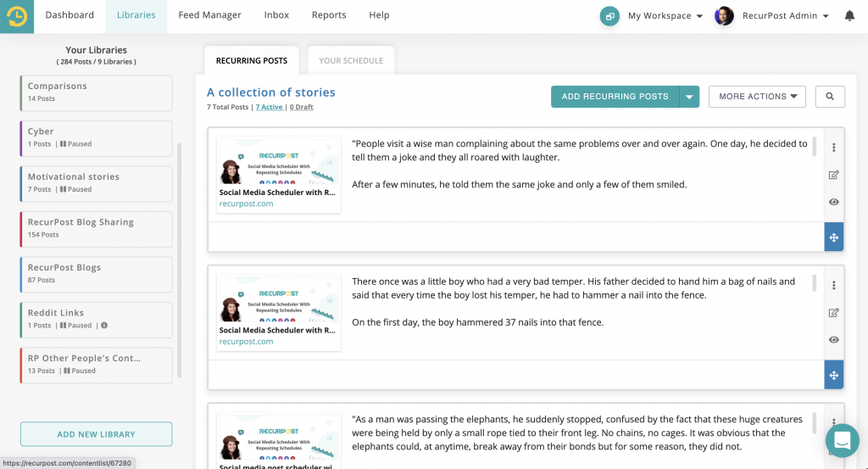Open the Reports menu
Viewport: 868px width, 469px height.
(329, 15)
